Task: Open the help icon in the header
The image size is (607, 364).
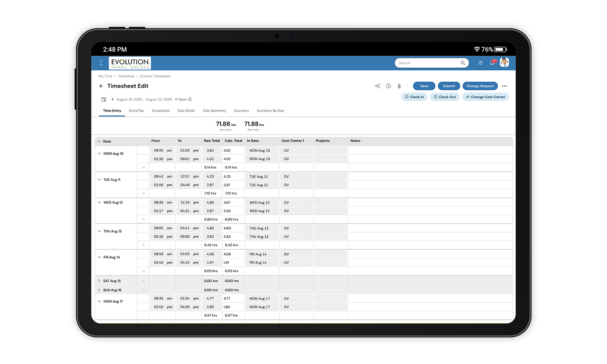Action: click(x=480, y=63)
